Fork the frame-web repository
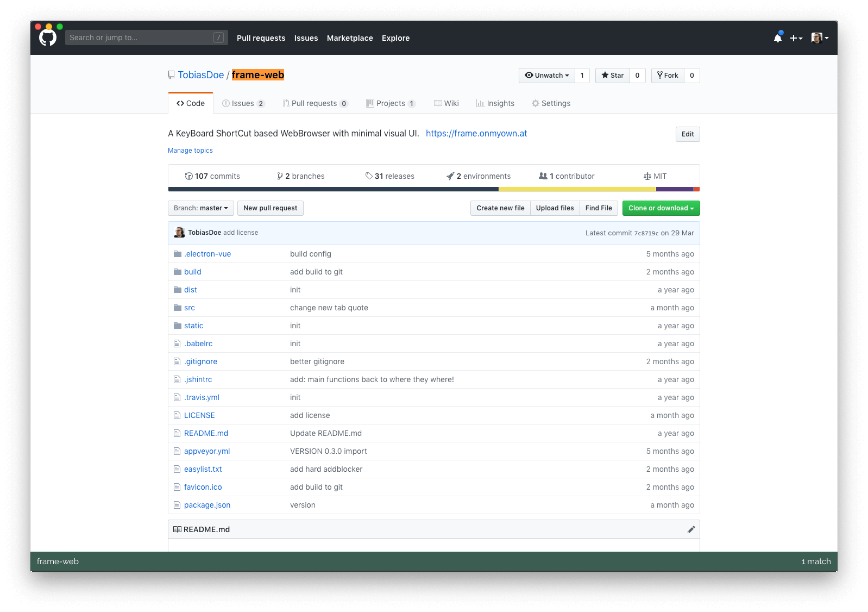This screenshot has height=612, width=868. (668, 76)
